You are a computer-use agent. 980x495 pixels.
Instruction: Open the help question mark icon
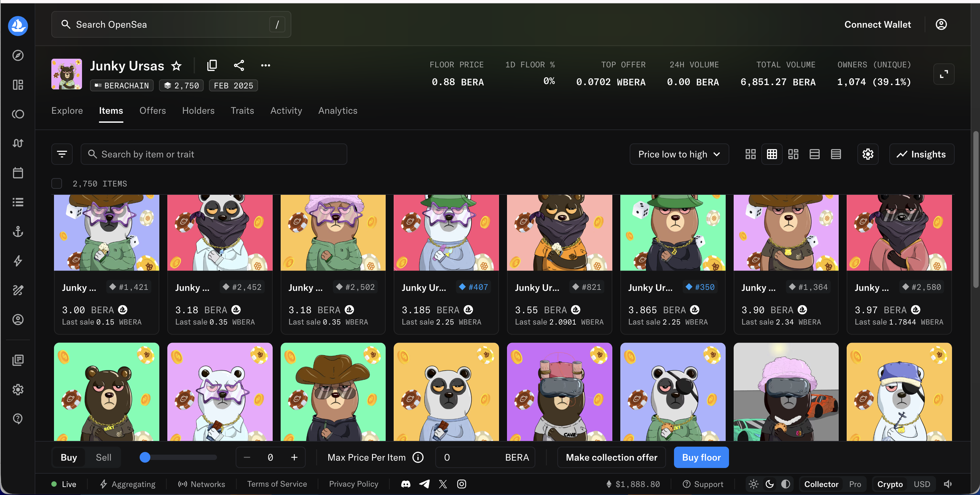pos(18,419)
